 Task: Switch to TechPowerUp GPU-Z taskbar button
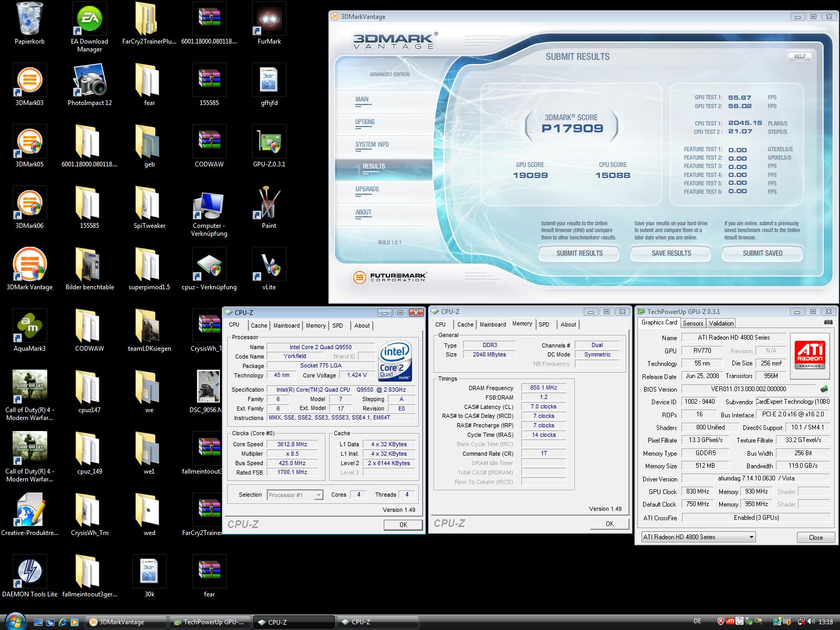click(210, 622)
